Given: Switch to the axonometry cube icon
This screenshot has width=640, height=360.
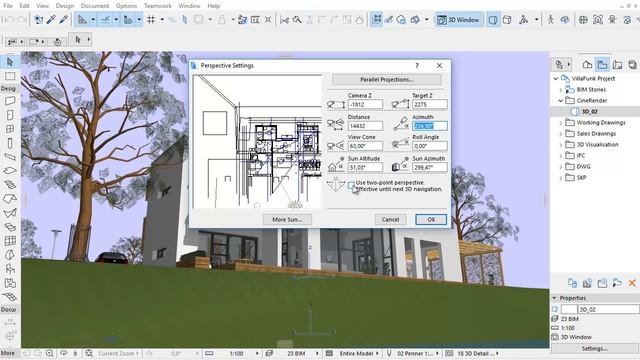Looking at the screenshot, I should point(507,20).
